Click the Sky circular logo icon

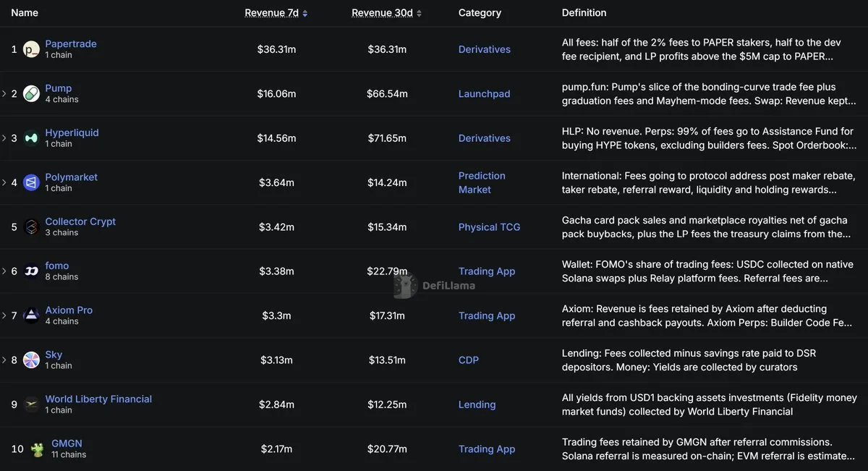click(31, 360)
